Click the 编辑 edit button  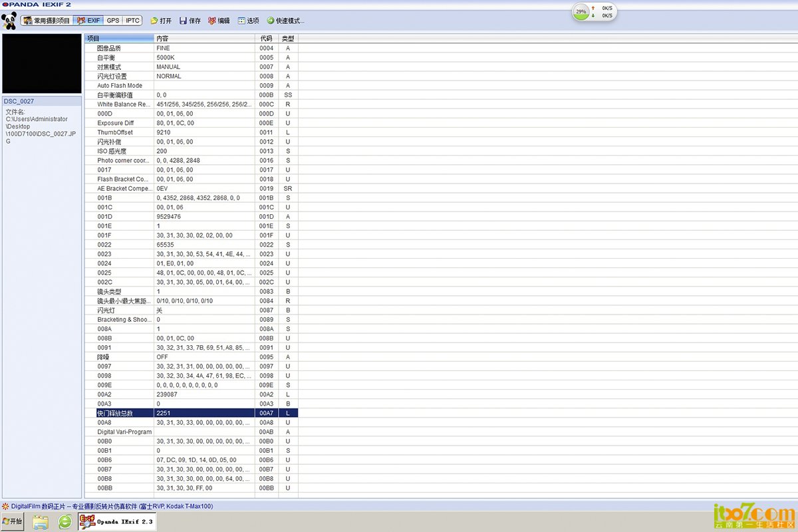click(x=219, y=21)
